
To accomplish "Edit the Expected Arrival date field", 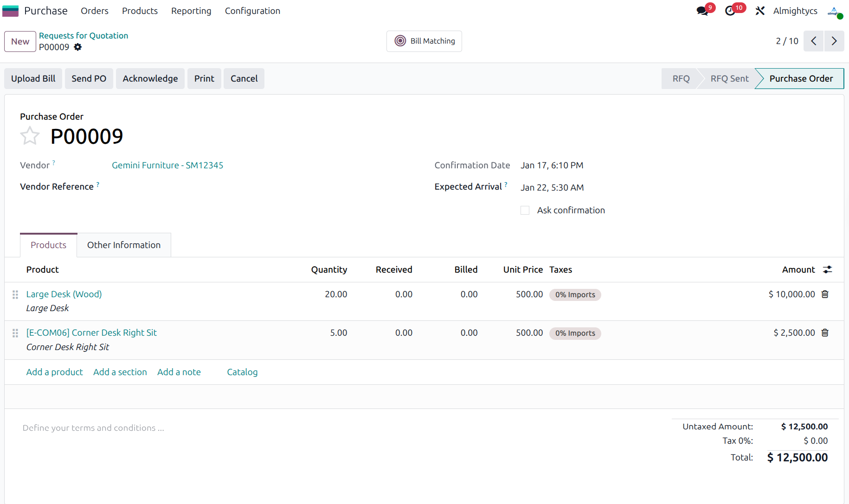I will click(x=552, y=187).
